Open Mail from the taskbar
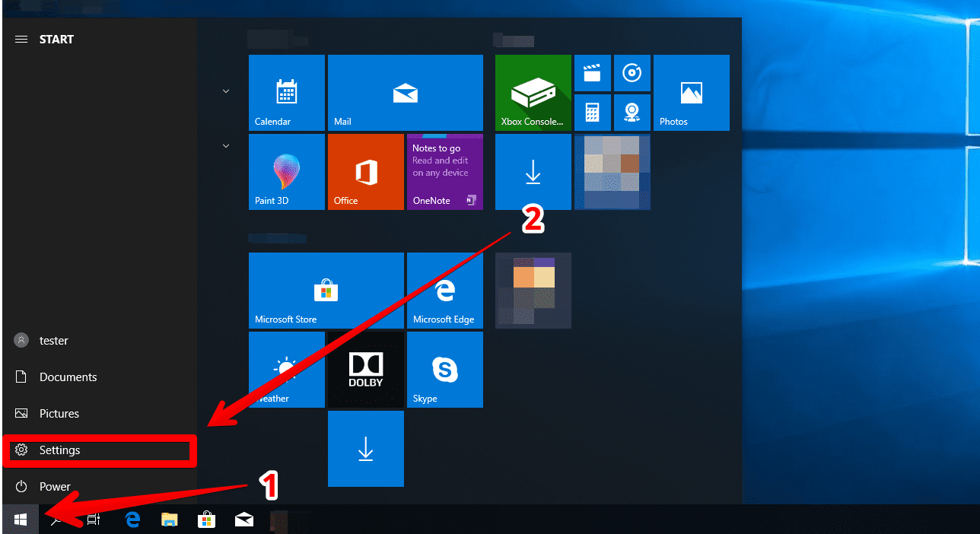This screenshot has width=980, height=534. [244, 520]
